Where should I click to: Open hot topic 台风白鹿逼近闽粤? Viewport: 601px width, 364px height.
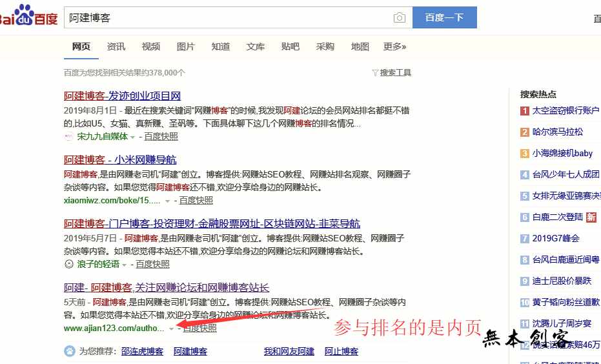(566, 260)
